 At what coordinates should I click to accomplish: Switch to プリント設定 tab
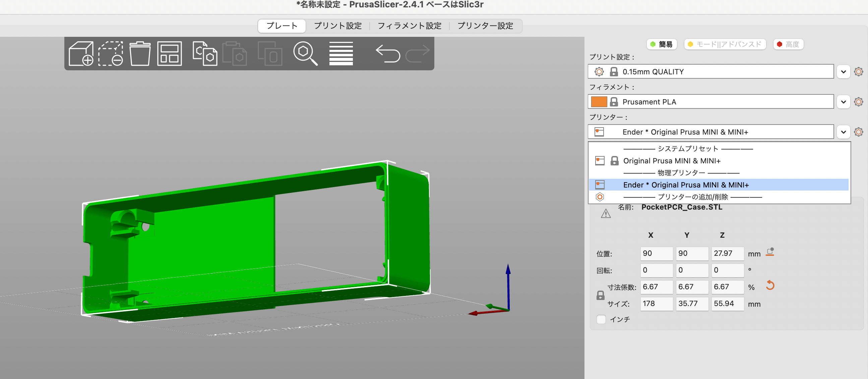coord(337,26)
